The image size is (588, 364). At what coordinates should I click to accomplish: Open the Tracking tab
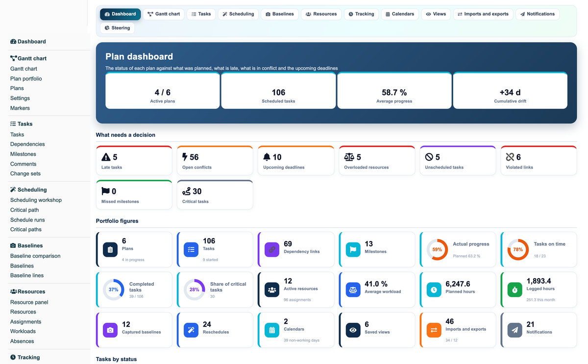click(361, 14)
